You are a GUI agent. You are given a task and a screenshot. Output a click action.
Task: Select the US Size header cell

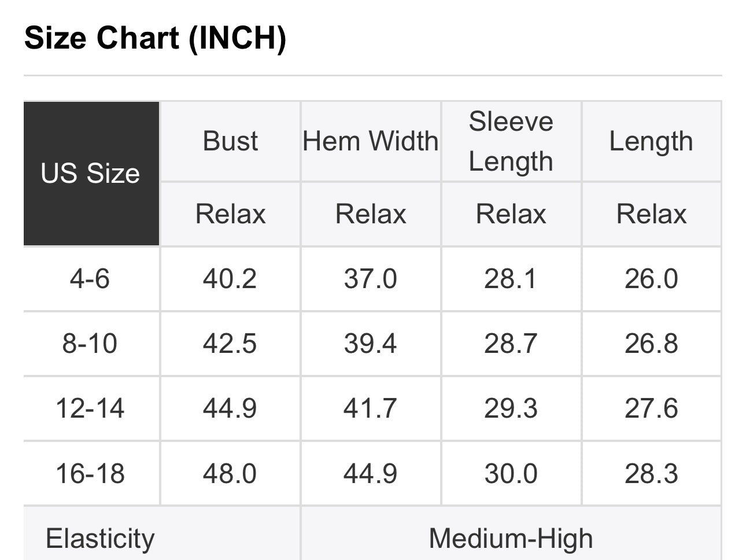(90, 174)
